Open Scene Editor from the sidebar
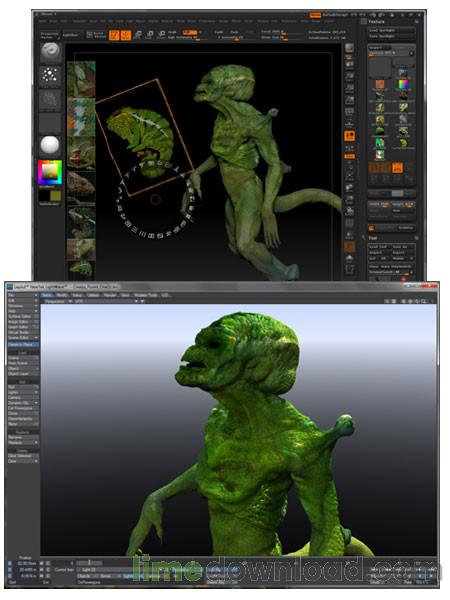Screen dimensions: 450x600 click(x=23, y=338)
